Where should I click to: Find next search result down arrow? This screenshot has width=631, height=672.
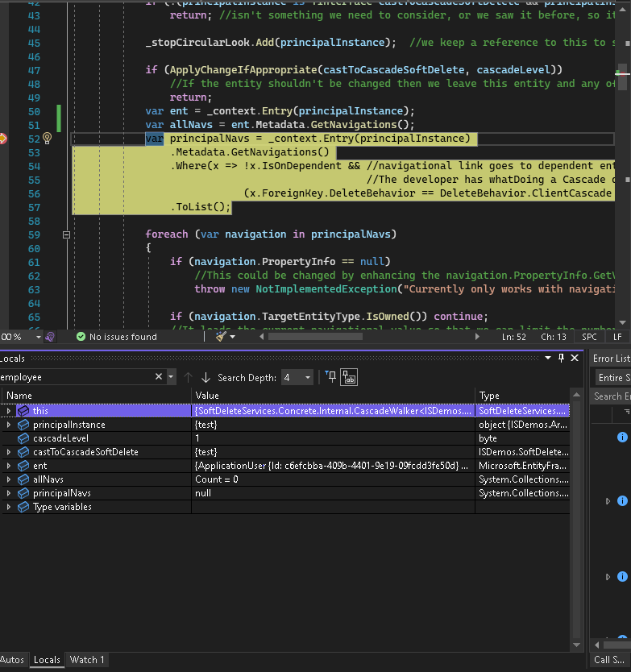tap(205, 378)
